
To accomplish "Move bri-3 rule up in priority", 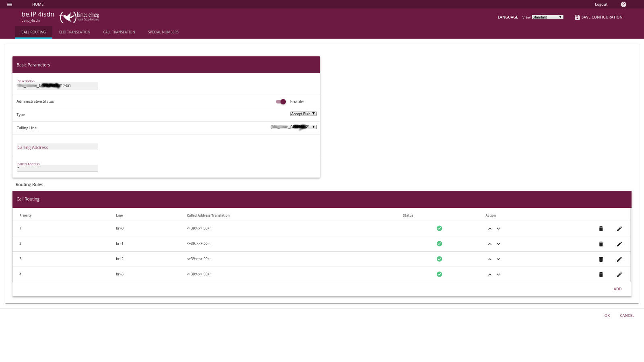I will [x=490, y=275].
